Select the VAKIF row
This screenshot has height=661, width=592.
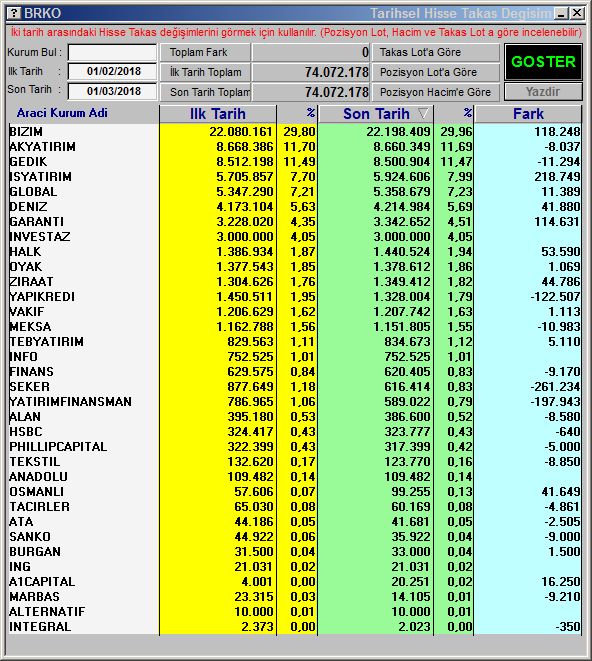[295, 312]
